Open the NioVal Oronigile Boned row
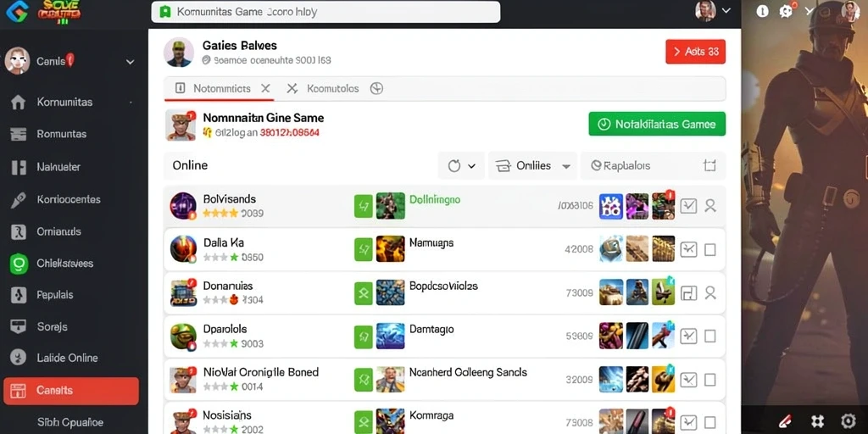This screenshot has height=434, width=868. pos(444,379)
